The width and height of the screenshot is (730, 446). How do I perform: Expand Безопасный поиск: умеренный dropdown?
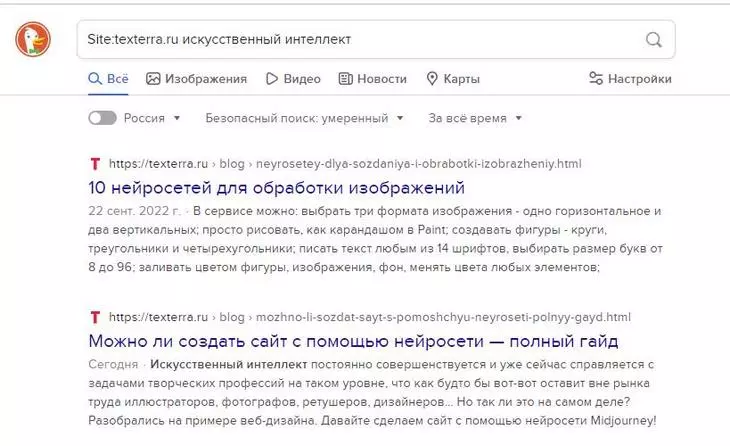[x=304, y=118]
